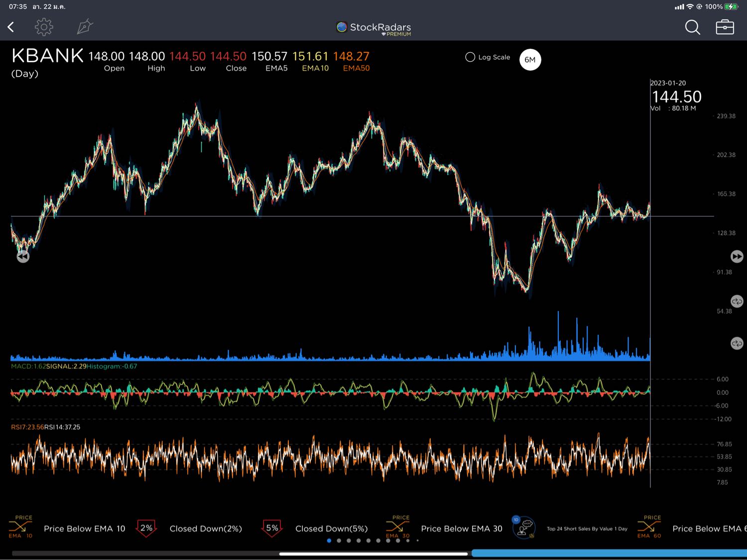Tap the 30.85 RSI axis label
The image size is (747, 560).
[x=725, y=469]
